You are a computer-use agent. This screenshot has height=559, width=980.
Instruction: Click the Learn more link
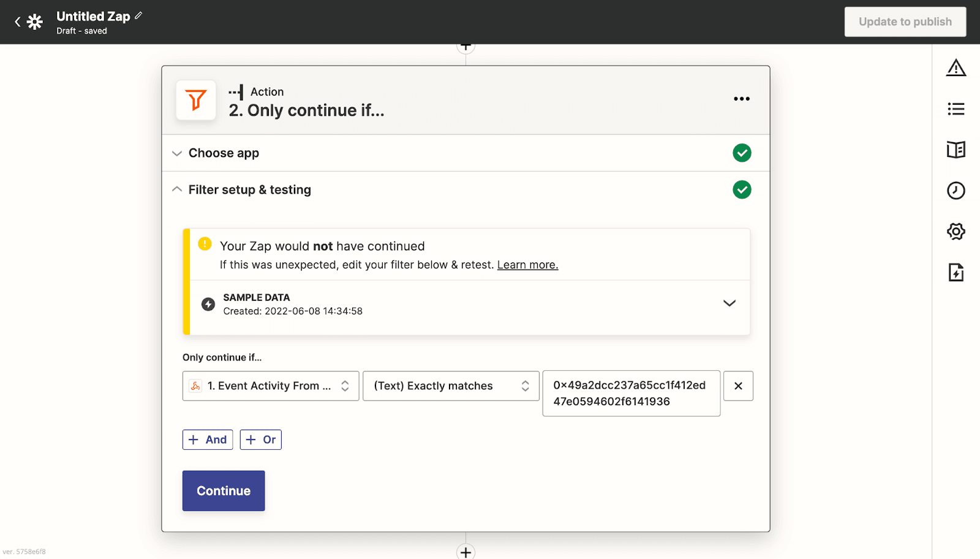point(527,265)
